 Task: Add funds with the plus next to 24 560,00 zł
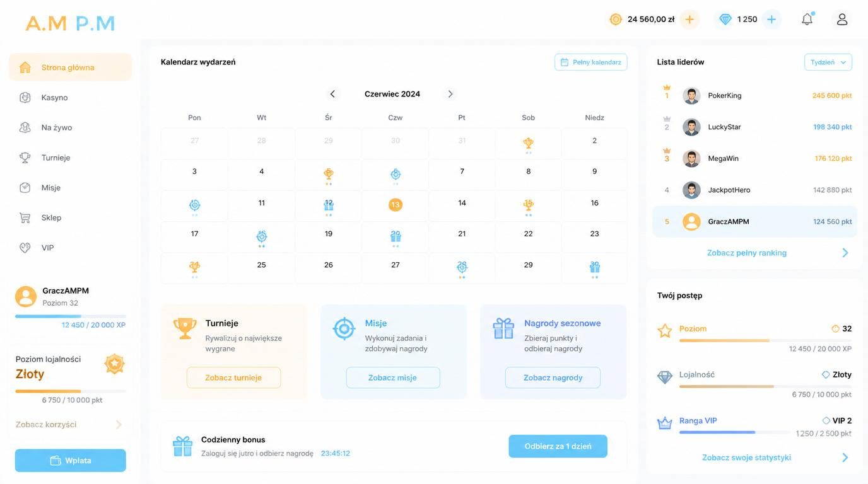[x=689, y=20]
